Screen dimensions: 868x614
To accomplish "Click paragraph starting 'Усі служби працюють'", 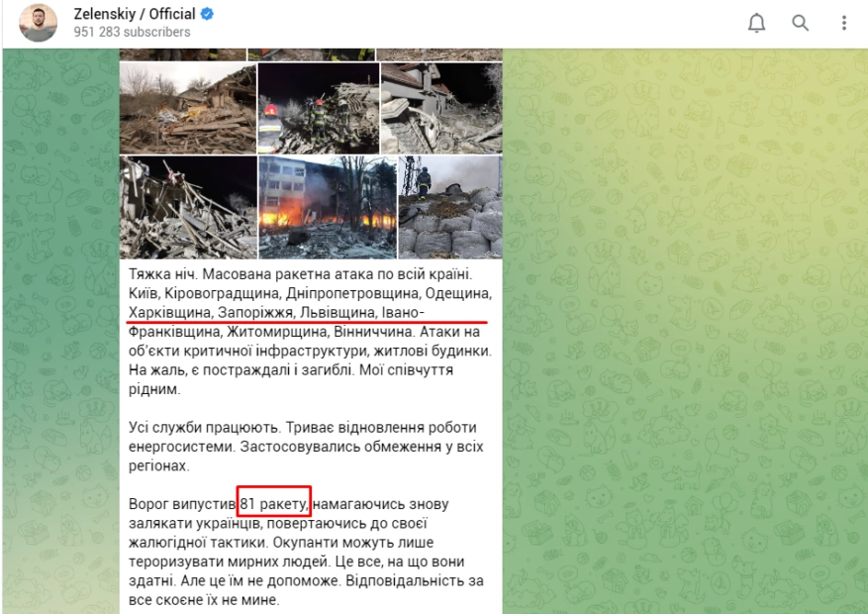I will pyautogui.click(x=306, y=447).
